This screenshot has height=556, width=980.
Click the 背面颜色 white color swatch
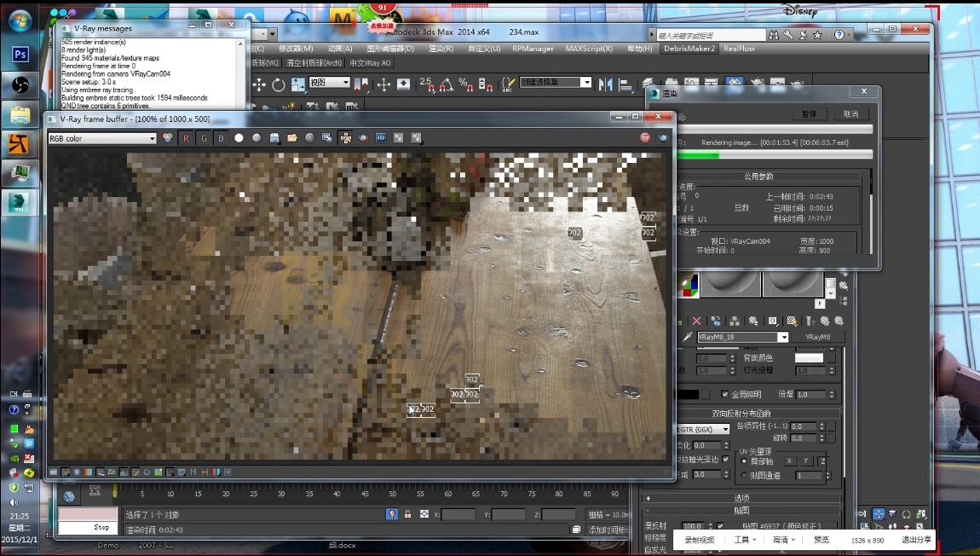coord(809,358)
